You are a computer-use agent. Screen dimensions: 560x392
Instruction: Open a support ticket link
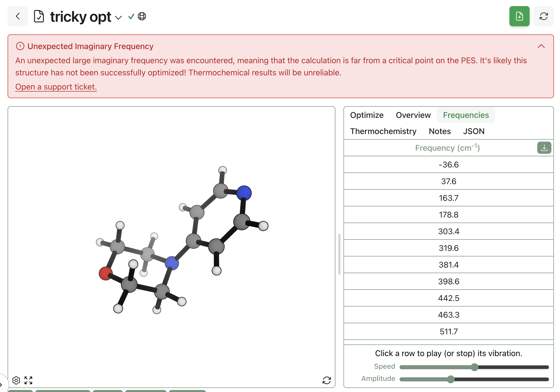pos(56,87)
